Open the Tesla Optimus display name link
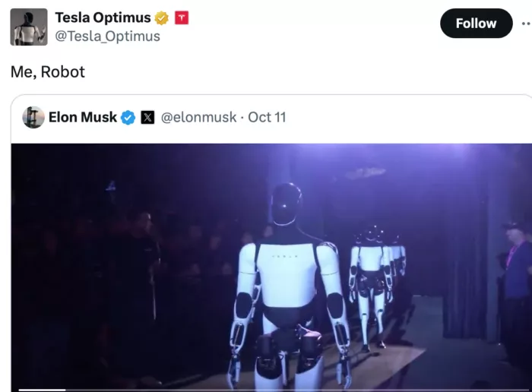The width and height of the screenshot is (532, 392). 103,17
